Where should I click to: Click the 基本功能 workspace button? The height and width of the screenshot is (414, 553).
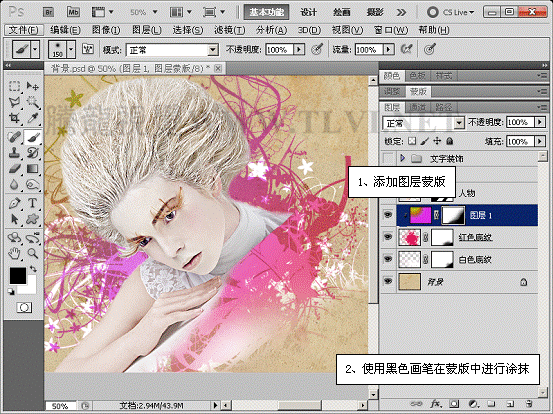click(x=267, y=12)
